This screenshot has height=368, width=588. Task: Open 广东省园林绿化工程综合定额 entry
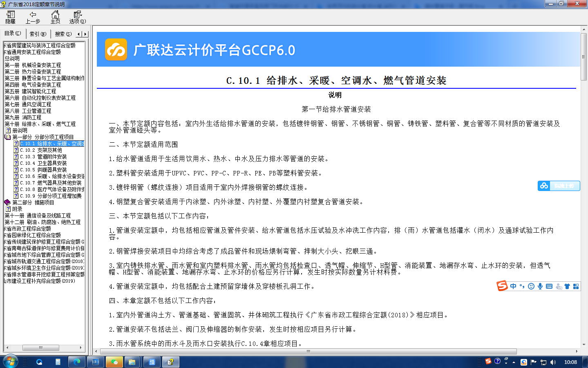(33, 235)
